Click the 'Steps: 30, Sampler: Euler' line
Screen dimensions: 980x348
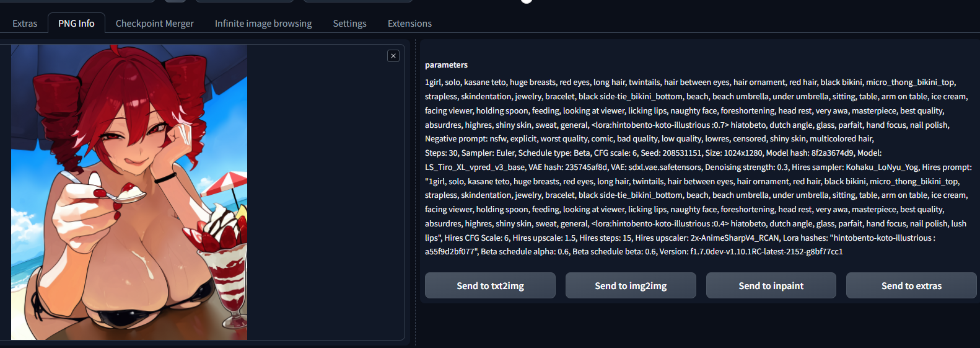(653, 153)
